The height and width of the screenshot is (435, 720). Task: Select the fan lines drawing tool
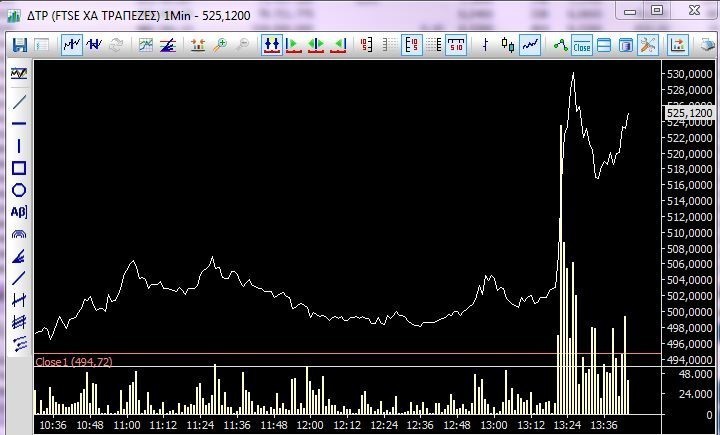coord(19,256)
